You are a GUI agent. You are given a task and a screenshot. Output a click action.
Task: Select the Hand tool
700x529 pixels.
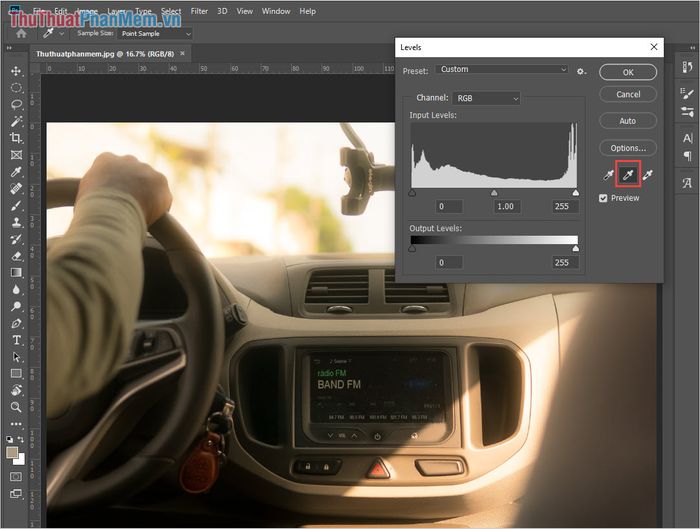[x=16, y=390]
